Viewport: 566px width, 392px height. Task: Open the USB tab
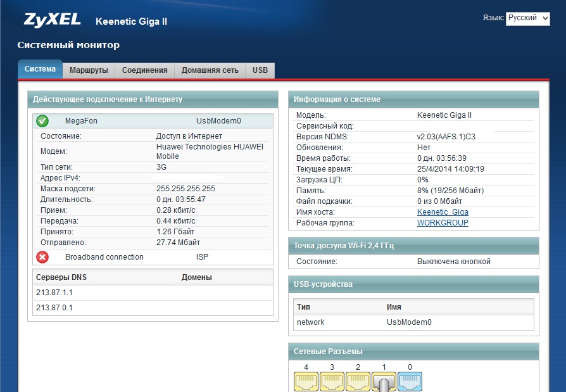tap(260, 70)
